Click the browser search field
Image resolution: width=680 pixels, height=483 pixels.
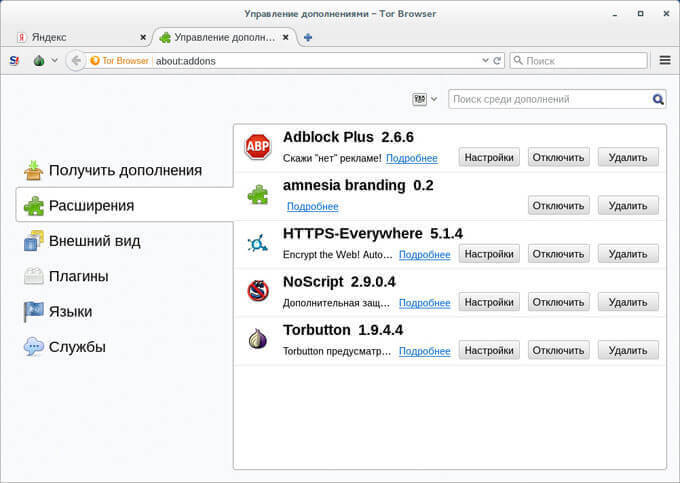tap(579, 61)
